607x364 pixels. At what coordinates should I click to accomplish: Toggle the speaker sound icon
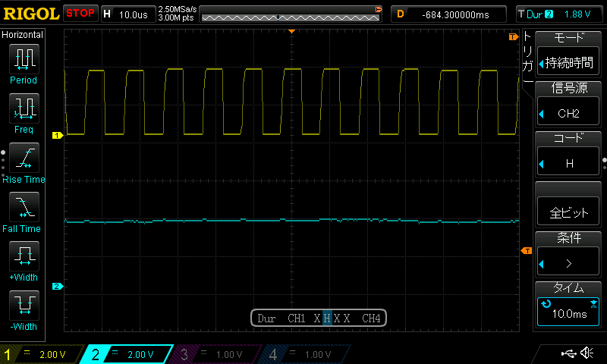(587, 353)
